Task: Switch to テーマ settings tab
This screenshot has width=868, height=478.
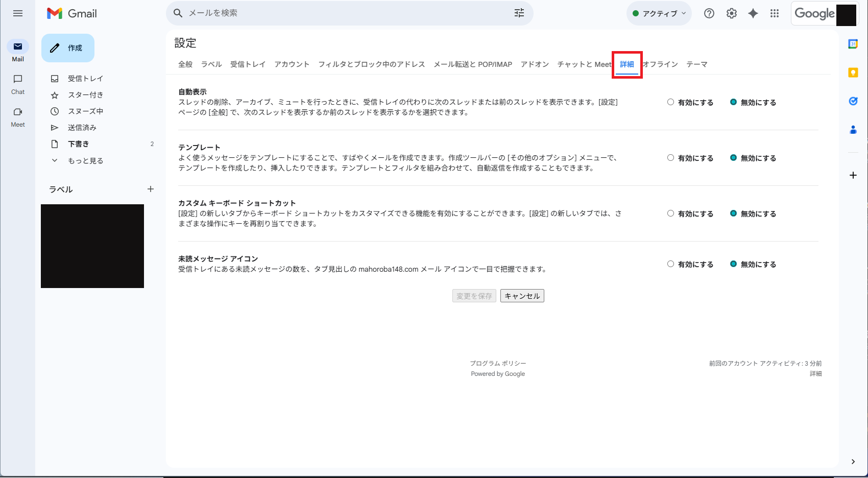Action: (x=697, y=64)
